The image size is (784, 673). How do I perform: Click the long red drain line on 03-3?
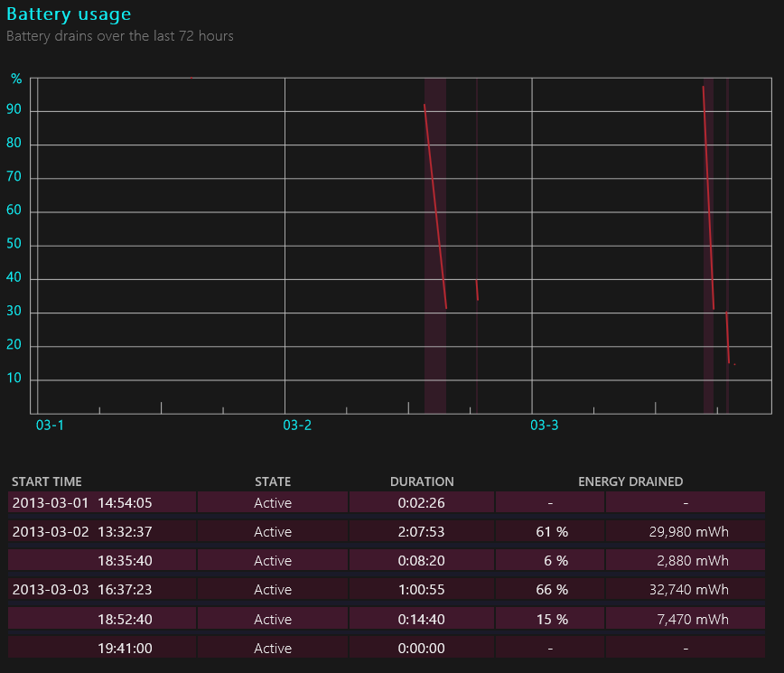(x=708, y=198)
